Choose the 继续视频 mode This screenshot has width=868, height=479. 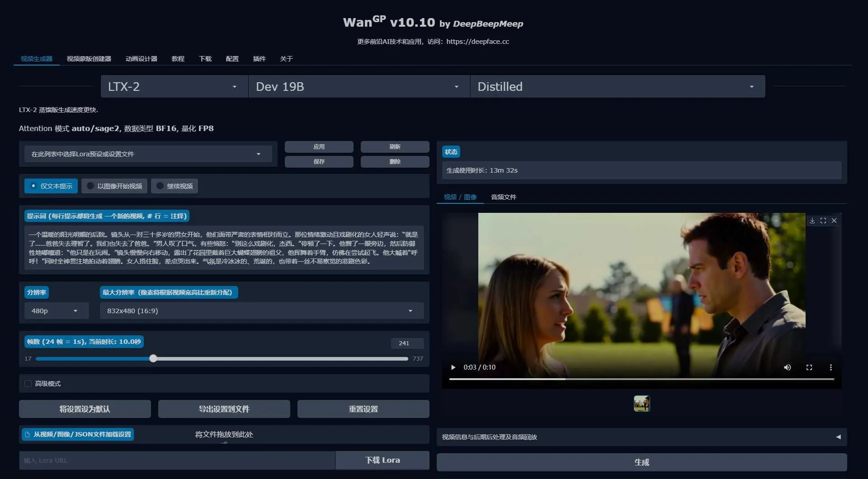coord(174,186)
